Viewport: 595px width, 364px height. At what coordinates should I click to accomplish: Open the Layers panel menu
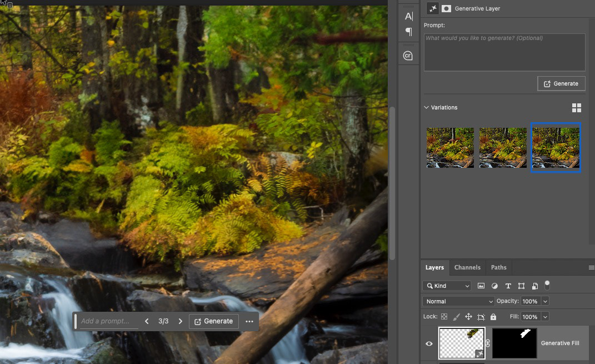pyautogui.click(x=591, y=268)
